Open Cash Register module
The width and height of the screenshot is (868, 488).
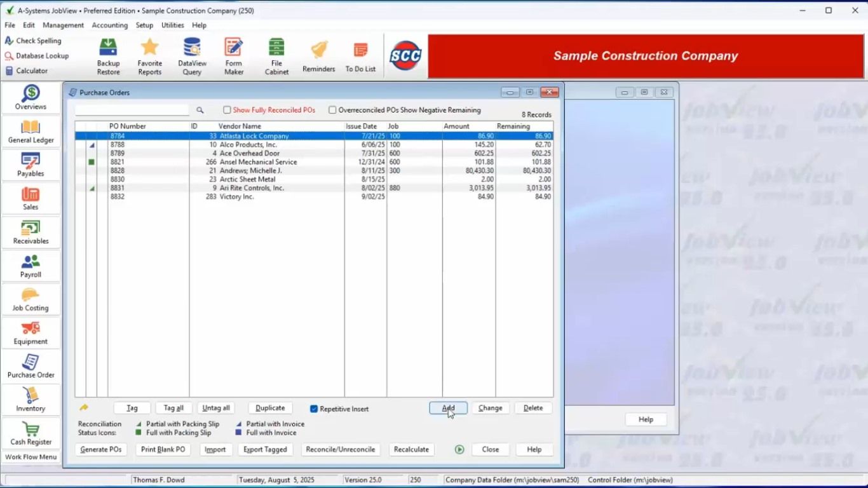31,434
